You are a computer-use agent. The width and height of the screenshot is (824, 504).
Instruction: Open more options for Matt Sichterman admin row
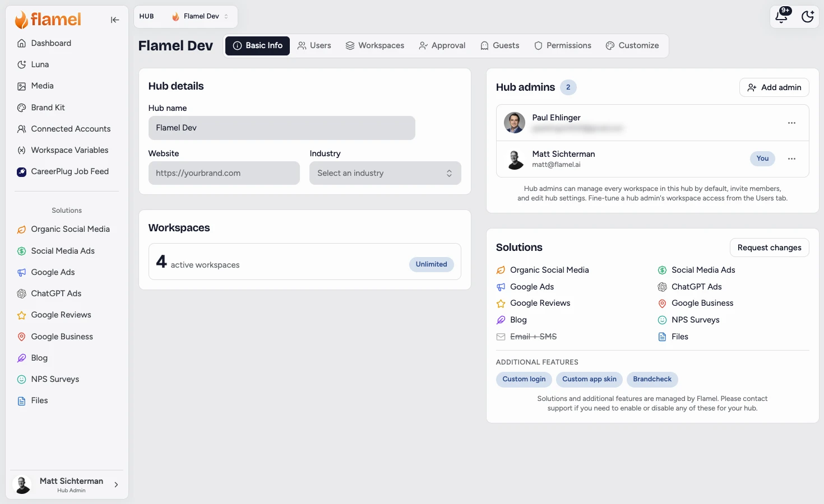point(791,158)
